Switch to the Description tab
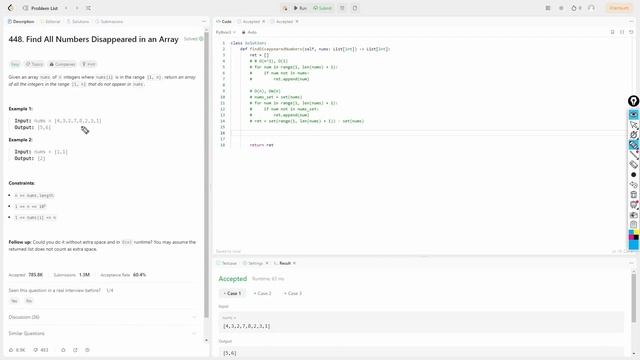The height and width of the screenshot is (360, 640). click(x=21, y=22)
